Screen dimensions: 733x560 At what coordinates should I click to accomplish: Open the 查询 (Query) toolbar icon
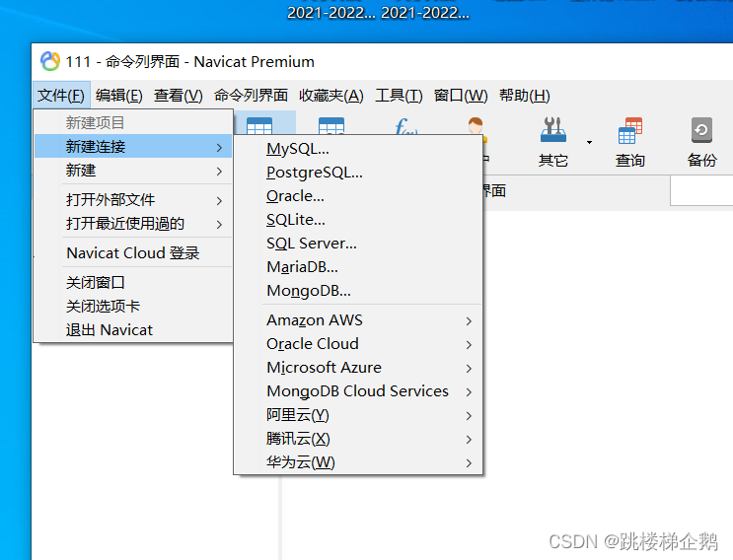(629, 142)
